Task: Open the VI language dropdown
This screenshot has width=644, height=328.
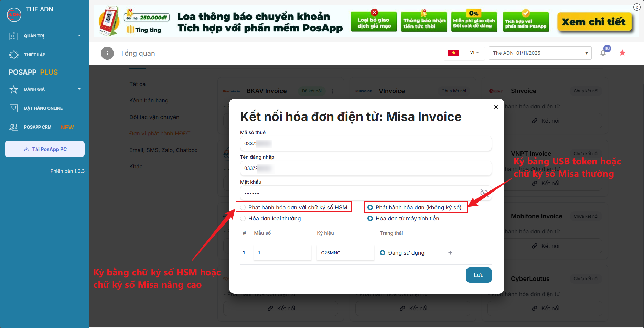Action: coord(474,53)
